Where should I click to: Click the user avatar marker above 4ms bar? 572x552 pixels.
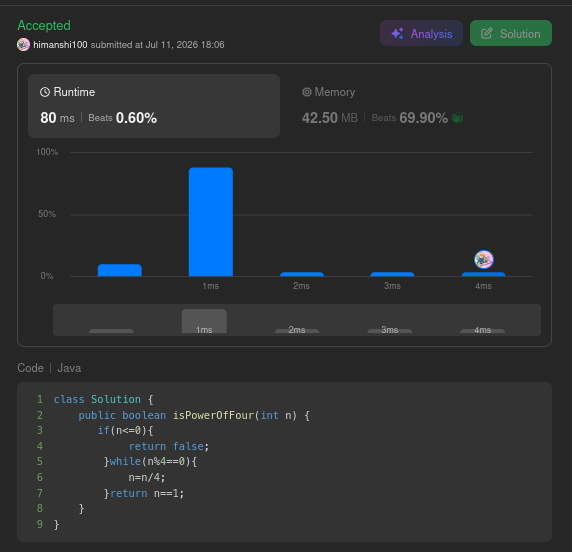[x=484, y=259]
